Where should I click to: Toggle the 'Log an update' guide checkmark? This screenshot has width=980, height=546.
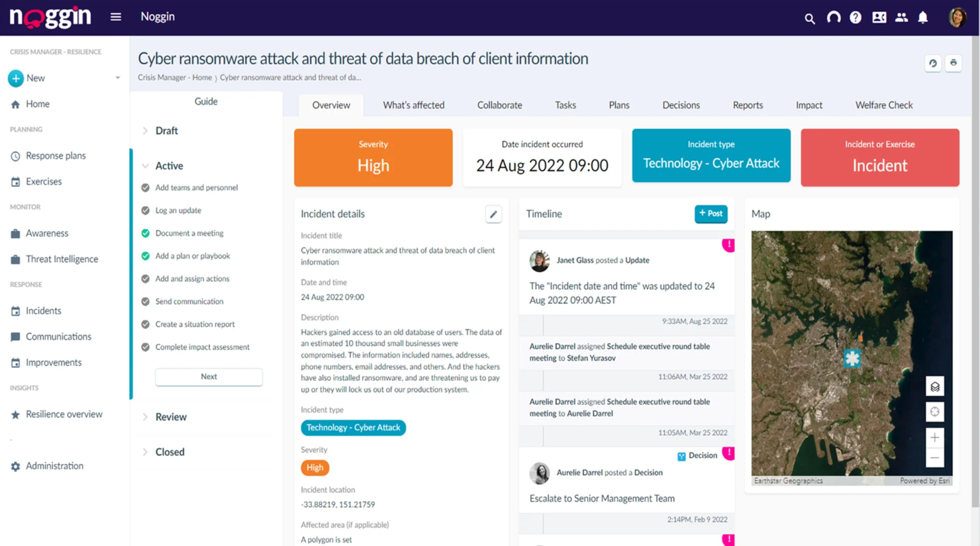coord(145,210)
